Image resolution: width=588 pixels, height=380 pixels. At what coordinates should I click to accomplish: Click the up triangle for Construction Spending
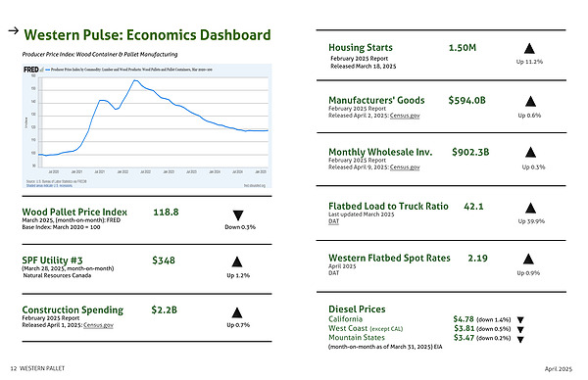pyautogui.click(x=237, y=312)
